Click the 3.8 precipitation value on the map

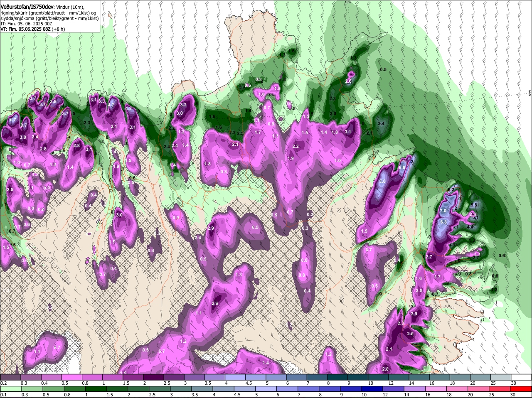(53, 101)
